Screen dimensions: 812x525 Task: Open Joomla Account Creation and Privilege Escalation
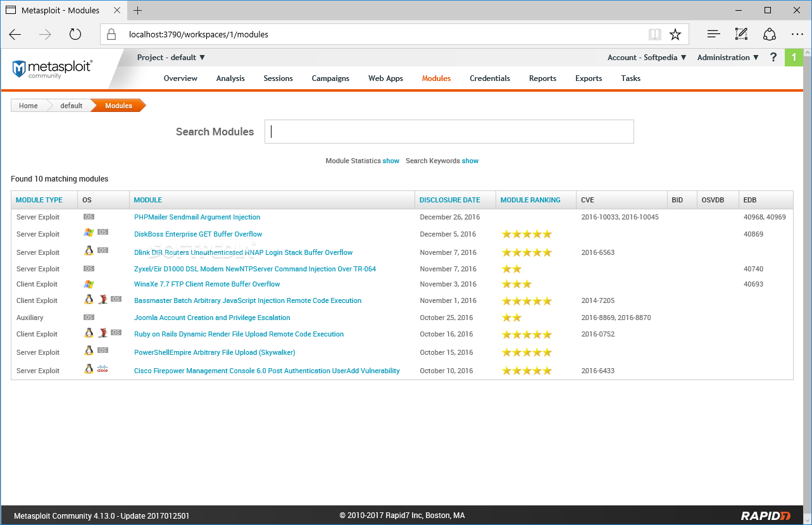point(212,318)
